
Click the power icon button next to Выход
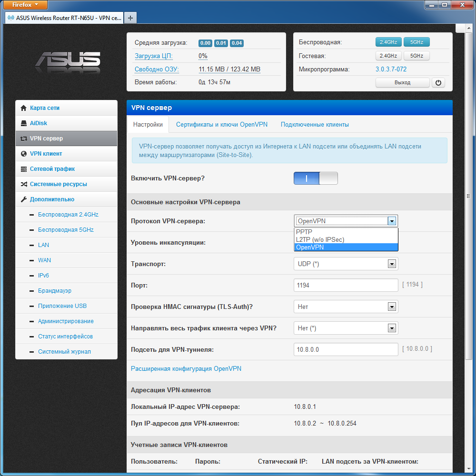coord(438,82)
